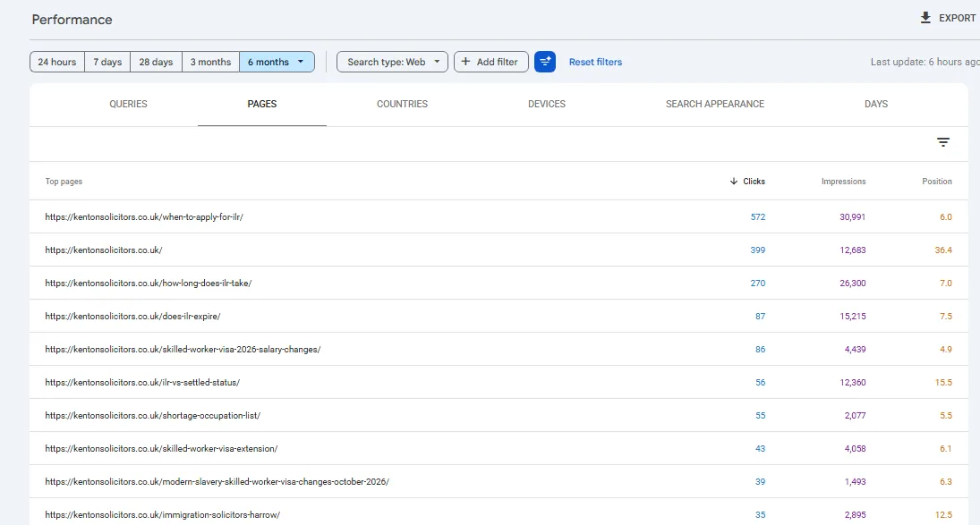Open the skilled-worker-visa-extension page row

(x=499, y=448)
